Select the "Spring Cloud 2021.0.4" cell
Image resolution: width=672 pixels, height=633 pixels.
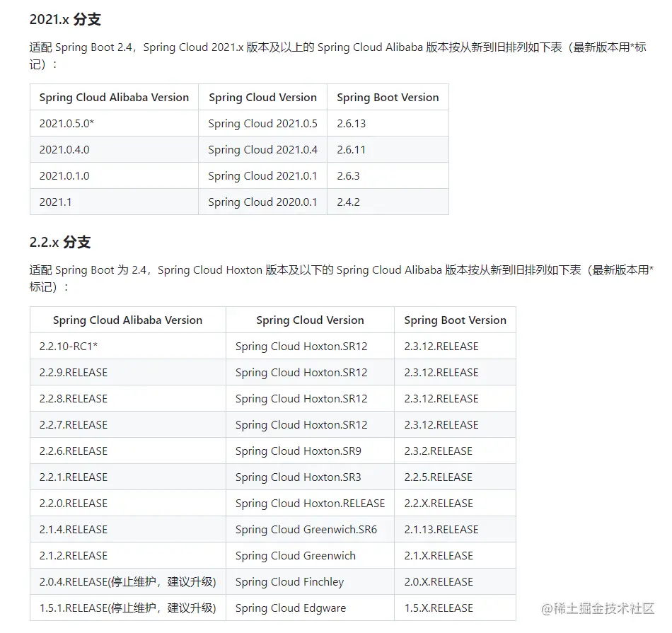tap(262, 149)
